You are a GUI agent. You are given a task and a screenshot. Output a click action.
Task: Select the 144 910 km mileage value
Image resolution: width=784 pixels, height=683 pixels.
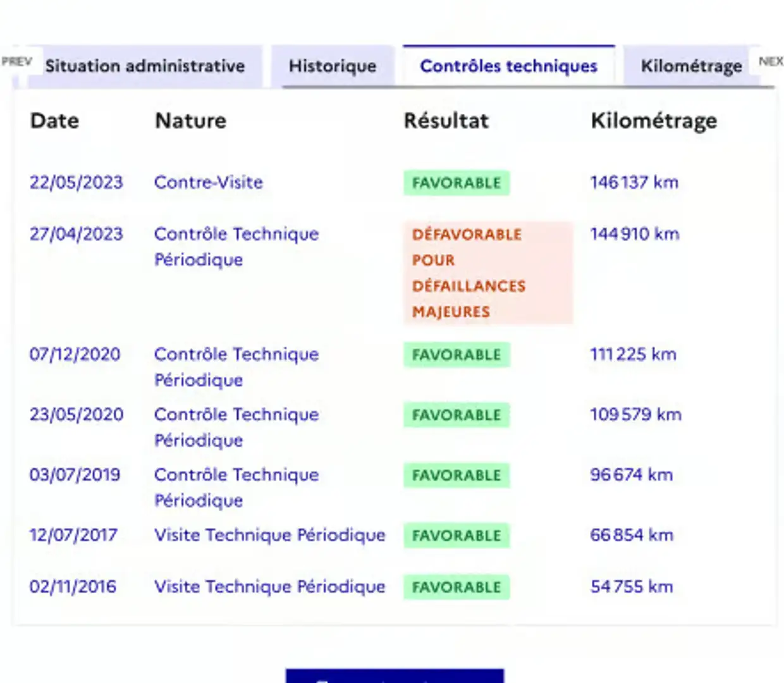click(x=634, y=234)
